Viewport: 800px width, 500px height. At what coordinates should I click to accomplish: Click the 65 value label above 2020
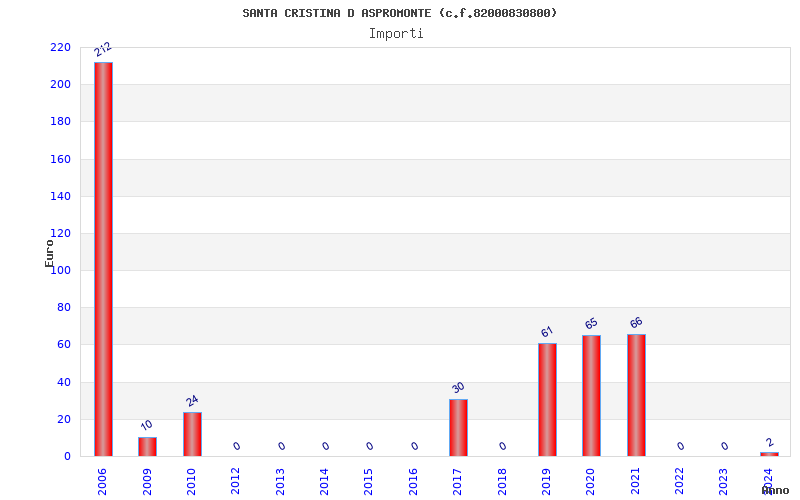(x=591, y=323)
